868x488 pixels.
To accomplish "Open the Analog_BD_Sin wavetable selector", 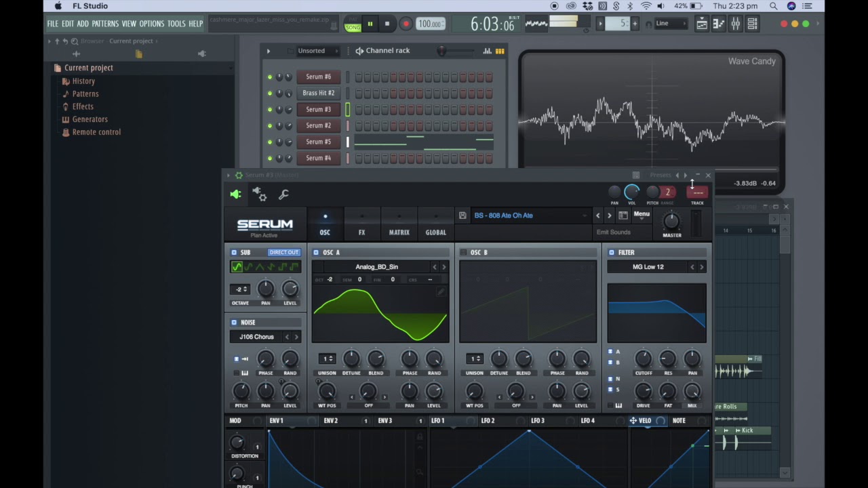I will click(x=376, y=267).
